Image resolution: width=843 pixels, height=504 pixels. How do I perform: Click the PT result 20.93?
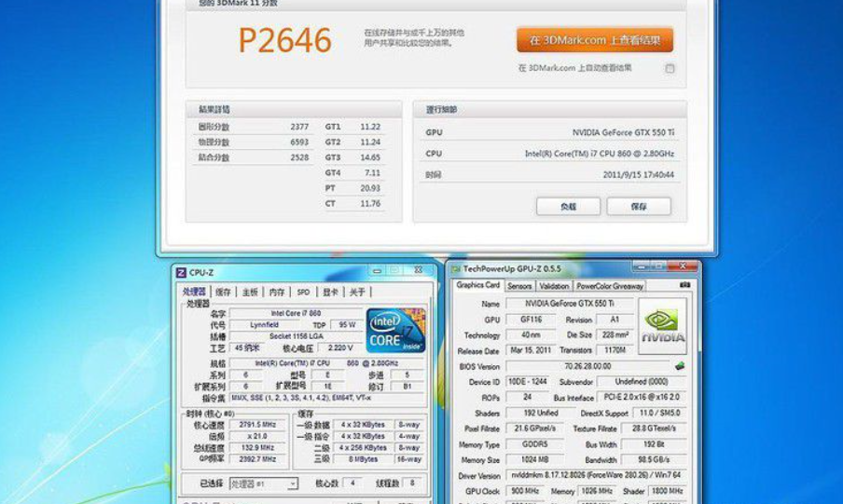coord(370,188)
